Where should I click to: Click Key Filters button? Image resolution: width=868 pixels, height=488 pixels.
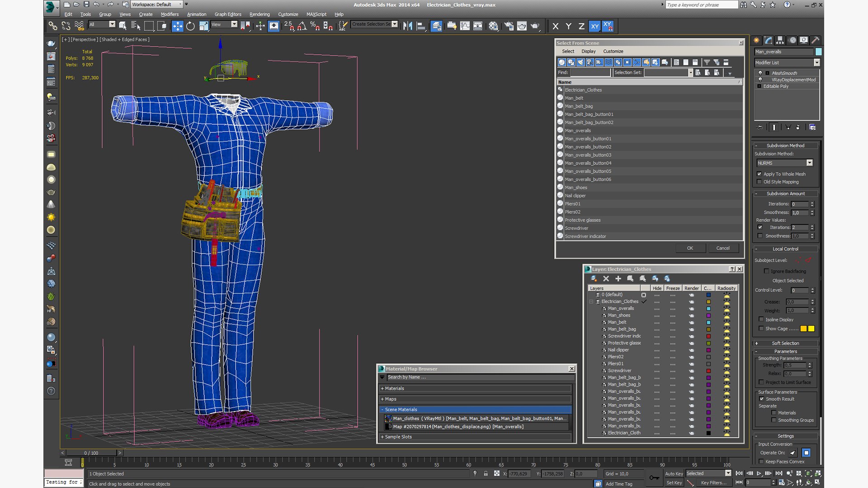click(x=713, y=483)
